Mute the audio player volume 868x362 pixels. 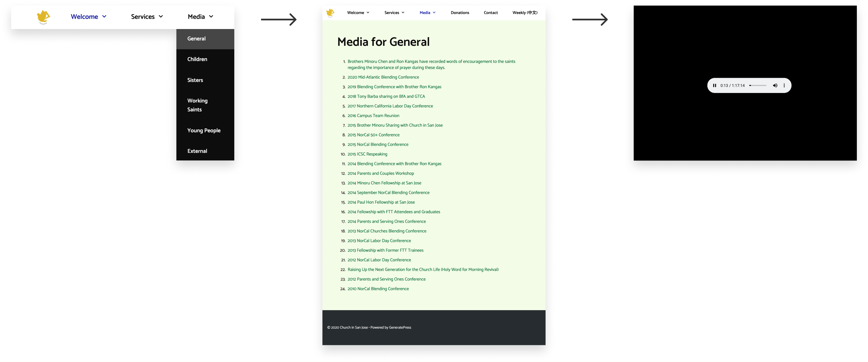pyautogui.click(x=775, y=86)
